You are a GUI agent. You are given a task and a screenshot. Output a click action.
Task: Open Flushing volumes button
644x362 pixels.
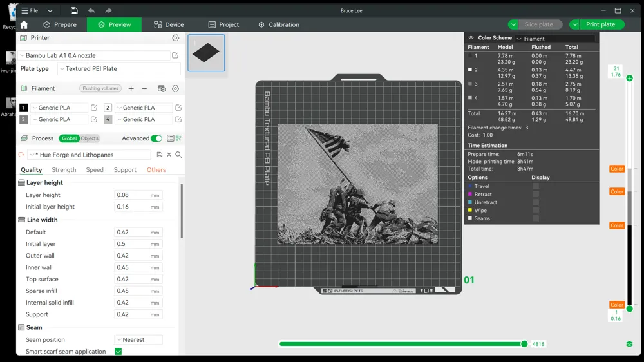click(x=100, y=88)
